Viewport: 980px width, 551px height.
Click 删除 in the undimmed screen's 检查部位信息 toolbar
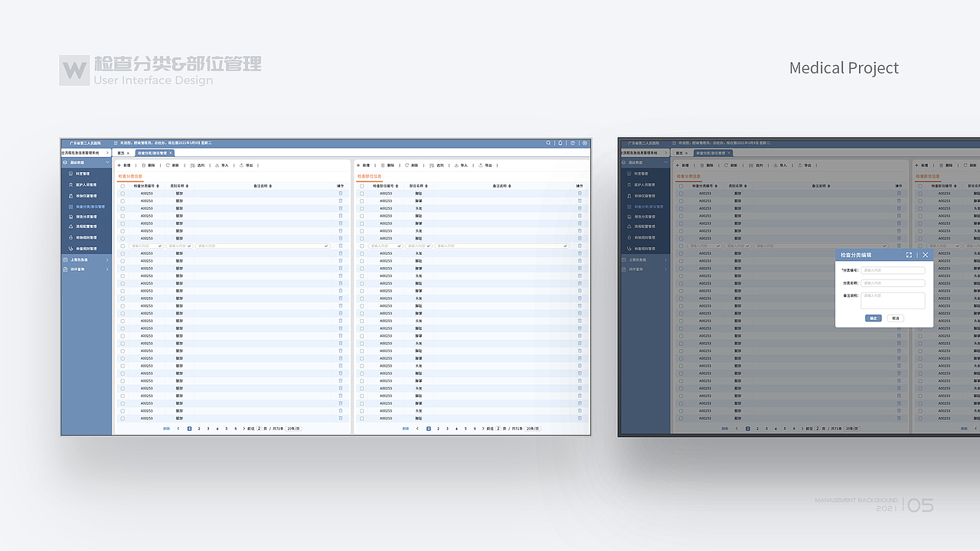coord(387,165)
